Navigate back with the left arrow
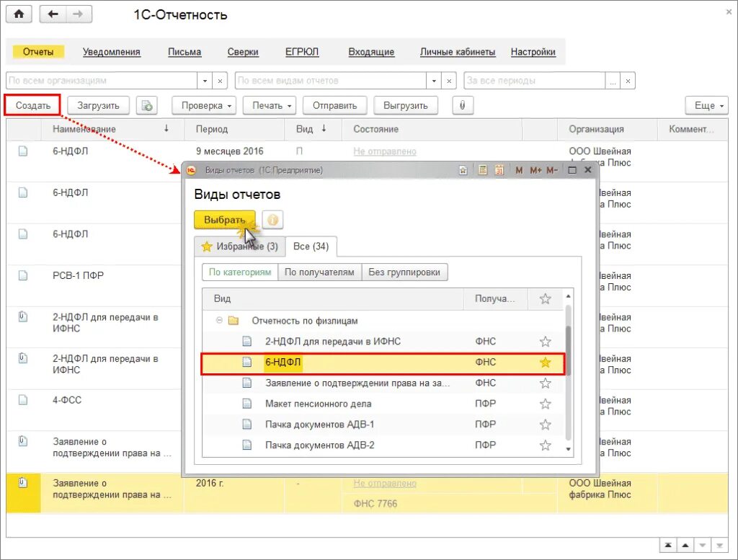The height and width of the screenshot is (560, 738). [53, 14]
